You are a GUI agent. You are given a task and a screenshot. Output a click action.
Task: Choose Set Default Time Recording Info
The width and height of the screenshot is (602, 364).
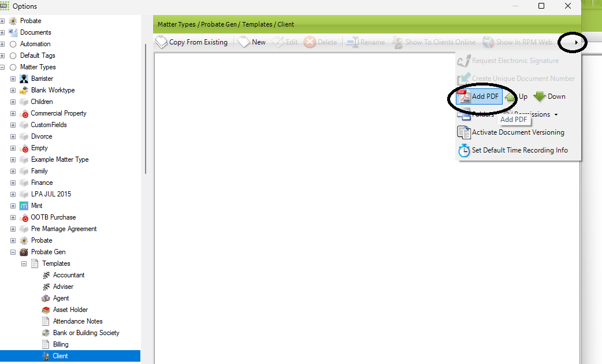(513, 150)
